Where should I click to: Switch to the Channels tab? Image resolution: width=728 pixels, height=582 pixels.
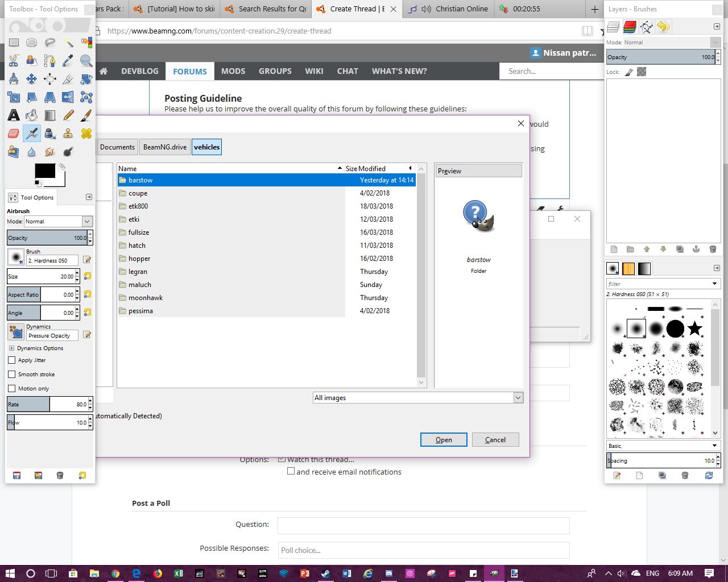[x=630, y=27]
